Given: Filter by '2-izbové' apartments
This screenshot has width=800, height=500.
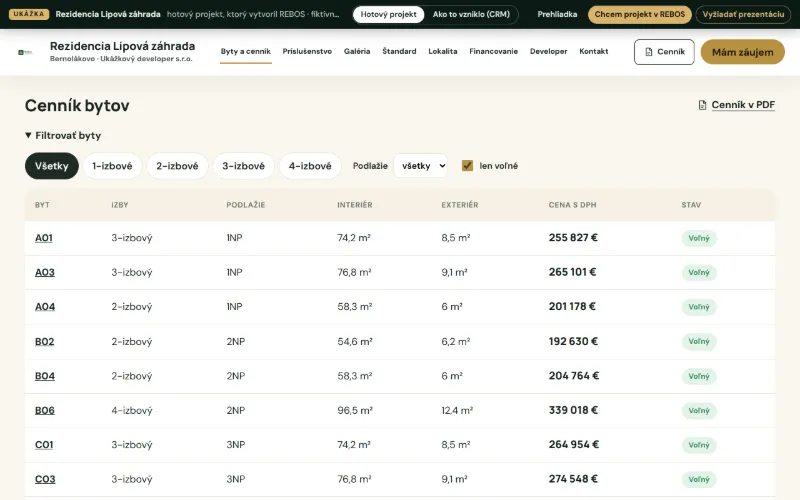Looking at the screenshot, I should pos(177,166).
